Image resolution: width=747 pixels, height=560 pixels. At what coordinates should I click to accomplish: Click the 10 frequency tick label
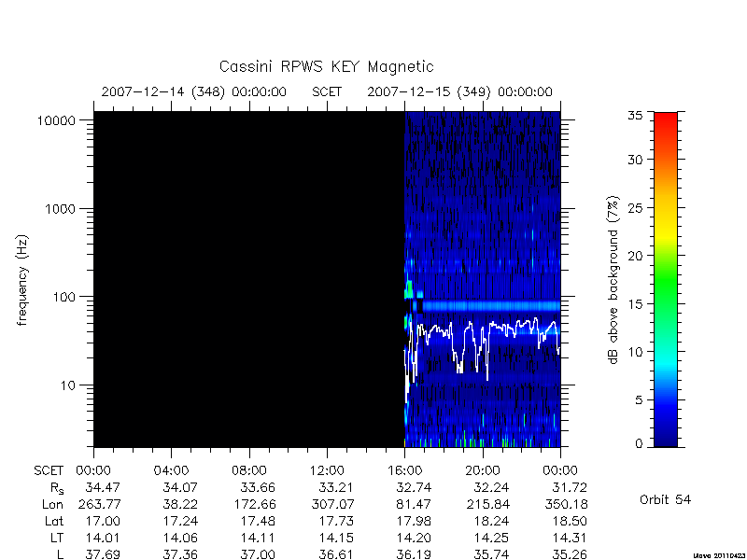(x=67, y=385)
